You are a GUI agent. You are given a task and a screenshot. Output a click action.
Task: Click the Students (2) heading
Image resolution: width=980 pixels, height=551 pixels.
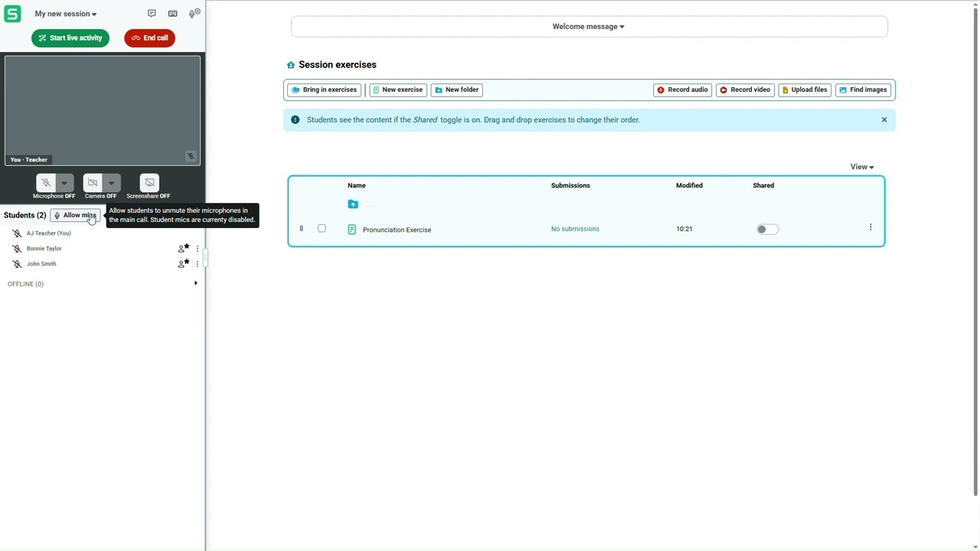point(24,216)
